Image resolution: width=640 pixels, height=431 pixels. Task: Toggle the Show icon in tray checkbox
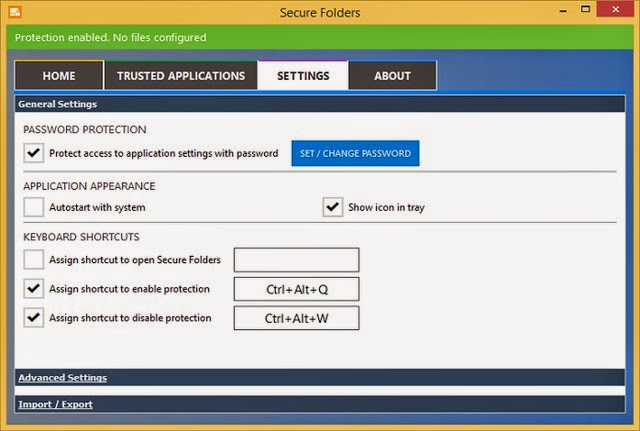click(x=333, y=207)
